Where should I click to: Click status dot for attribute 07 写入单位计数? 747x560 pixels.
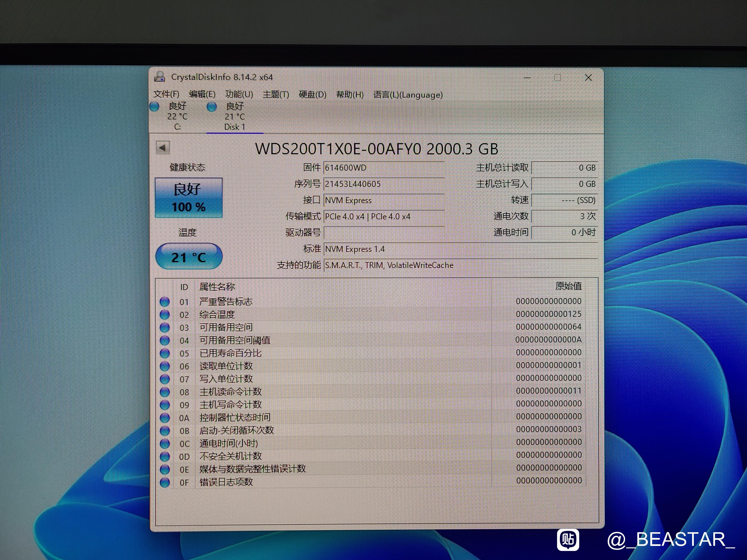165,379
